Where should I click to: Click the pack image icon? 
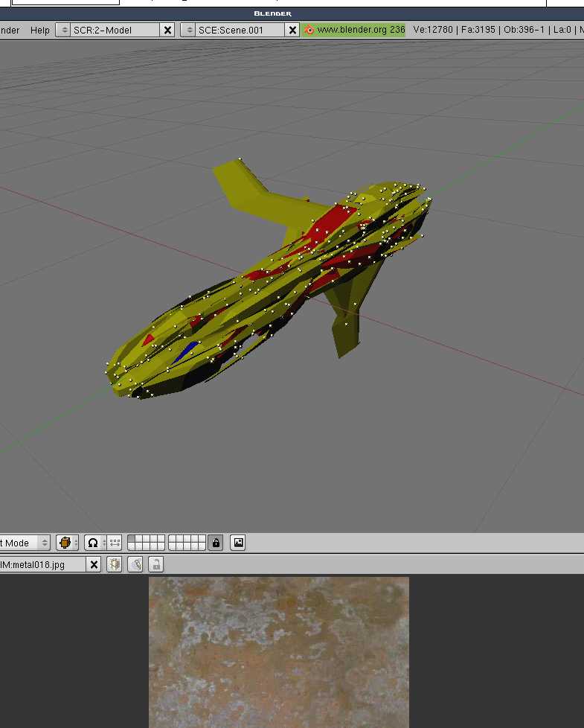click(114, 564)
